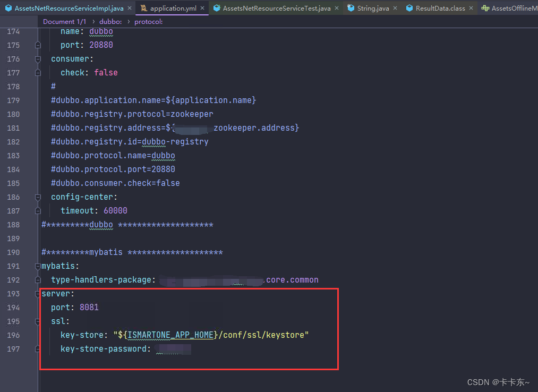Click the 'ssl:' key
This screenshot has width=538, height=392.
click(61, 321)
